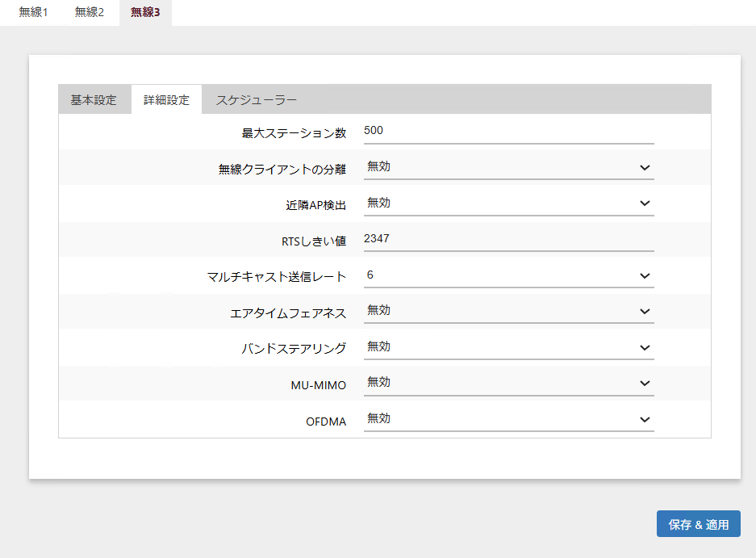756x558 pixels.
Task: Expand the エアタイムフェアネス dropdown
Action: point(508,311)
